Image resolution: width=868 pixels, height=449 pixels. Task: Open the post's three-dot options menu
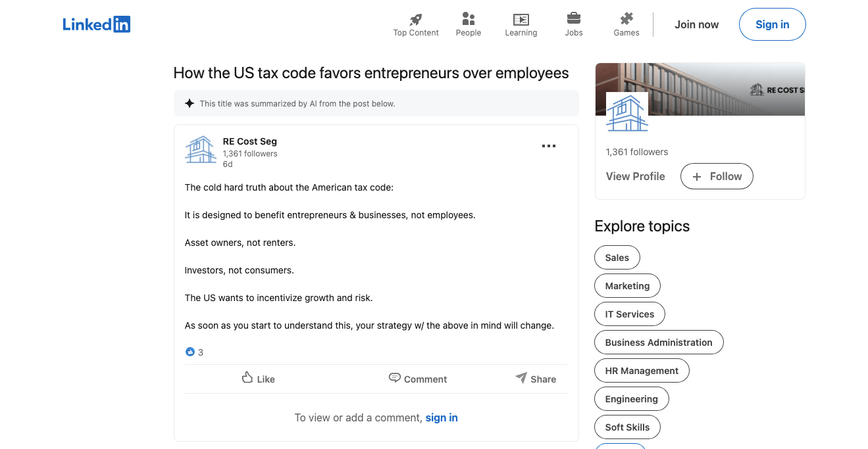click(x=548, y=146)
